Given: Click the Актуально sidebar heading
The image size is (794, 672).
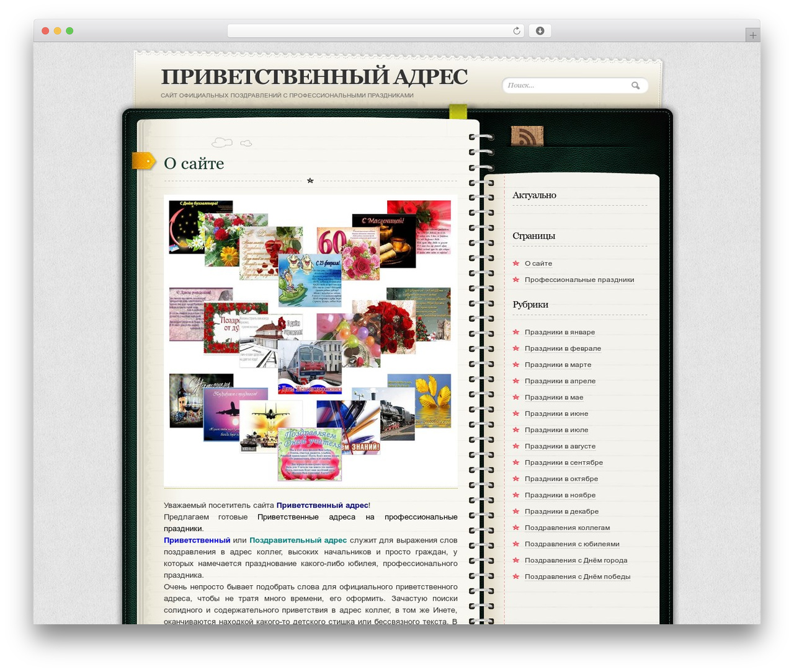Looking at the screenshot, I should tap(534, 195).
